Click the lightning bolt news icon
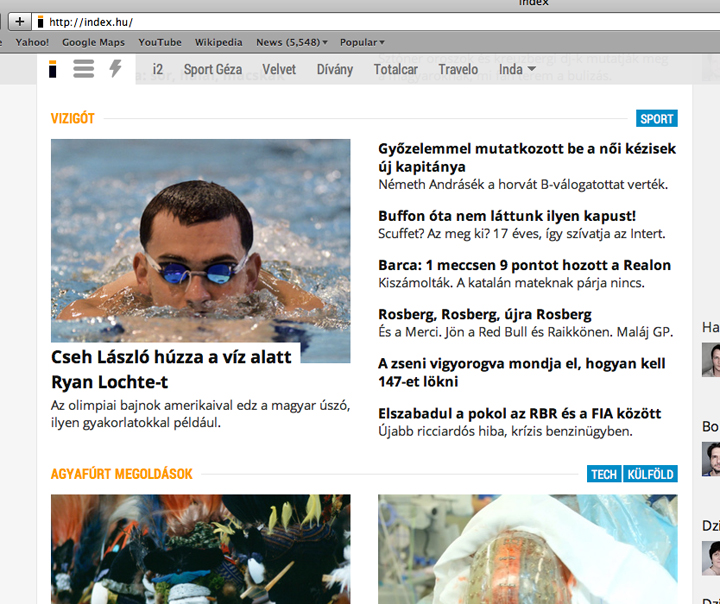Screen dimensions: 720x604 [x=115, y=68]
